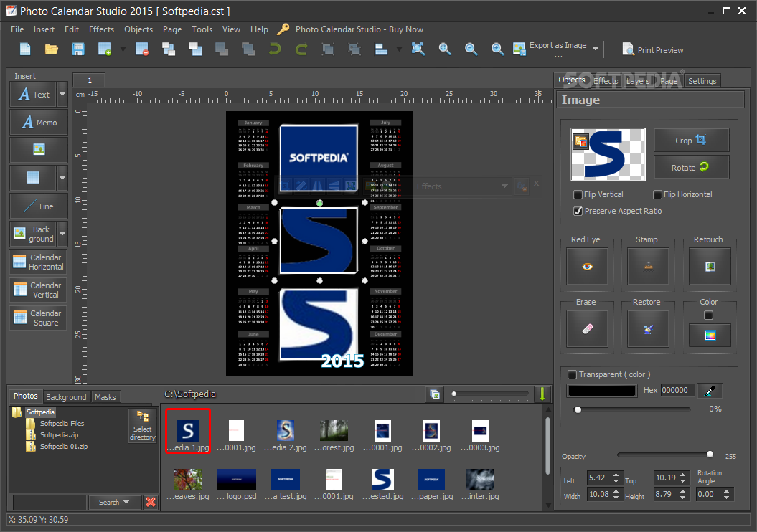Click the align objects toolbar icon

[x=382, y=49]
